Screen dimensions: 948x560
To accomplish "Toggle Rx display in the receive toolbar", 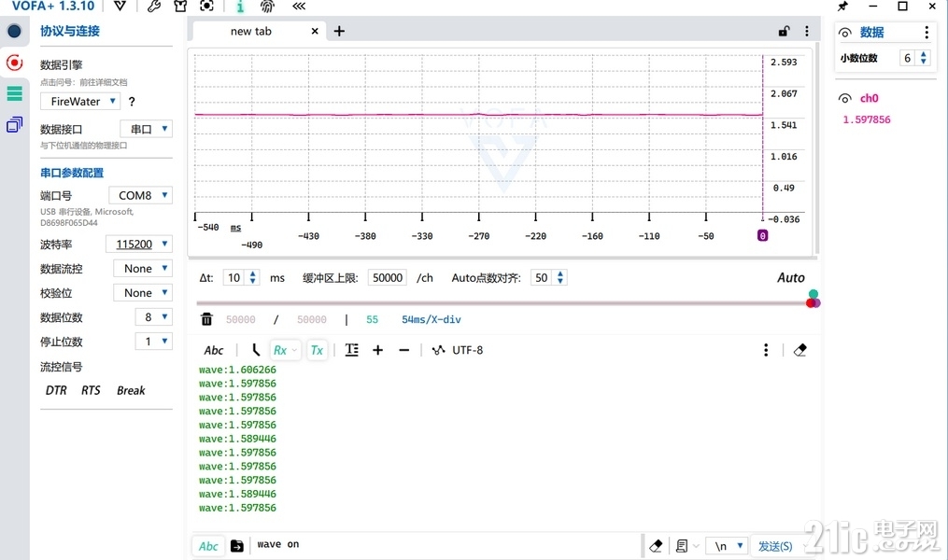I will click(285, 350).
